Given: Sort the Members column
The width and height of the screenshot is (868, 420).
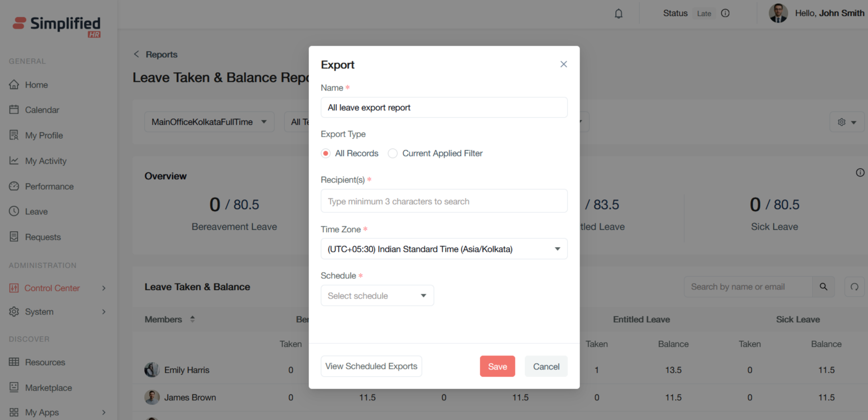Looking at the screenshot, I should tap(192, 319).
